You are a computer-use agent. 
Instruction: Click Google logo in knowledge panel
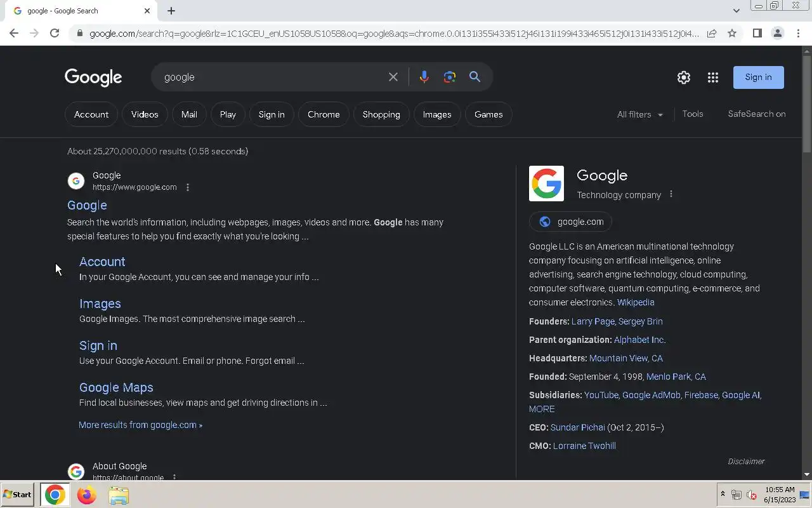click(546, 184)
